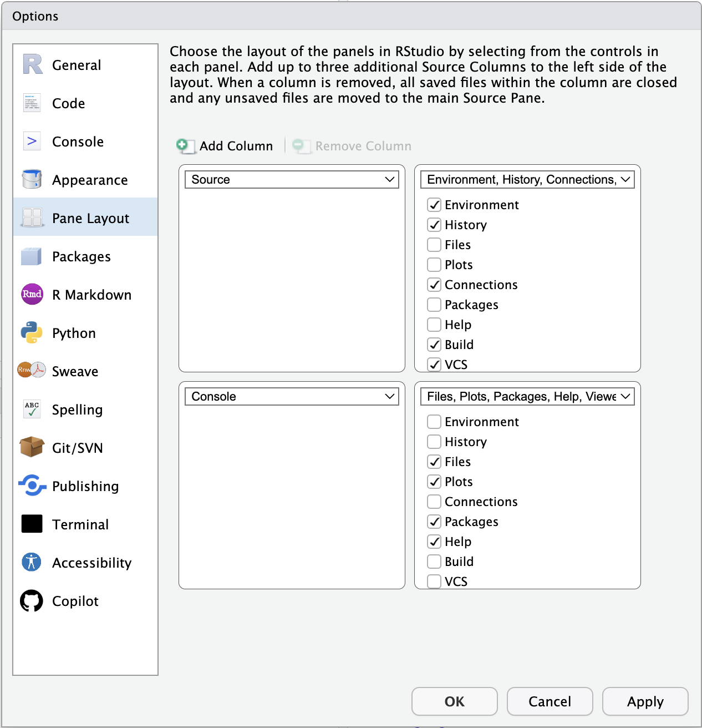702x728 pixels.
Task: Check Help in the top-right pane
Action: point(434,325)
